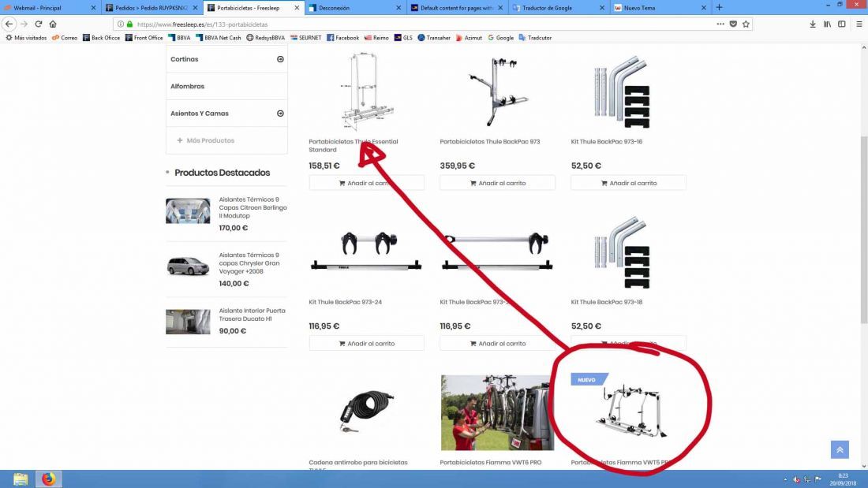Click the Thule BackPac 973 product image
The width and height of the screenshot is (868, 488).
pos(497,91)
